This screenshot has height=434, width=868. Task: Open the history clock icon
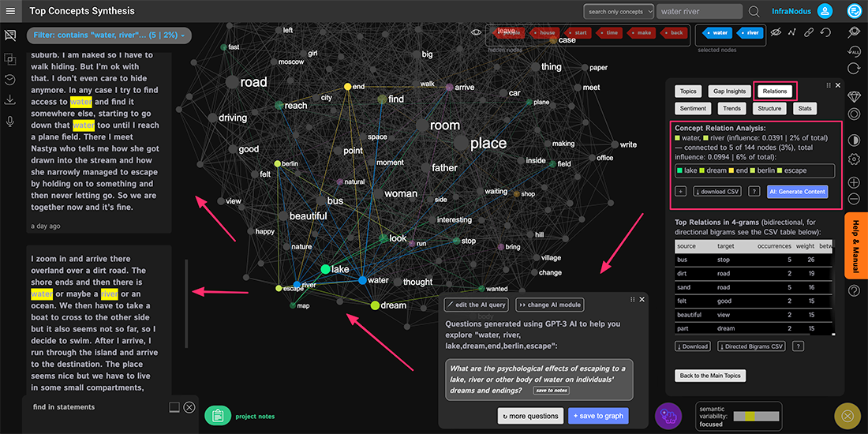[9, 79]
